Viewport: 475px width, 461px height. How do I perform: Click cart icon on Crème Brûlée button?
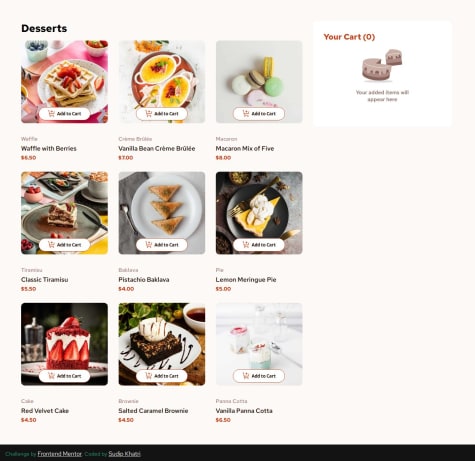pos(149,114)
